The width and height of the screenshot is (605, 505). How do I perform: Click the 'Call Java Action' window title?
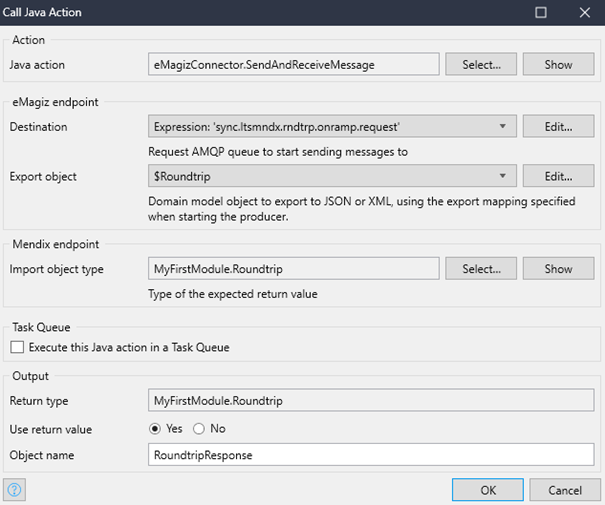click(x=42, y=12)
